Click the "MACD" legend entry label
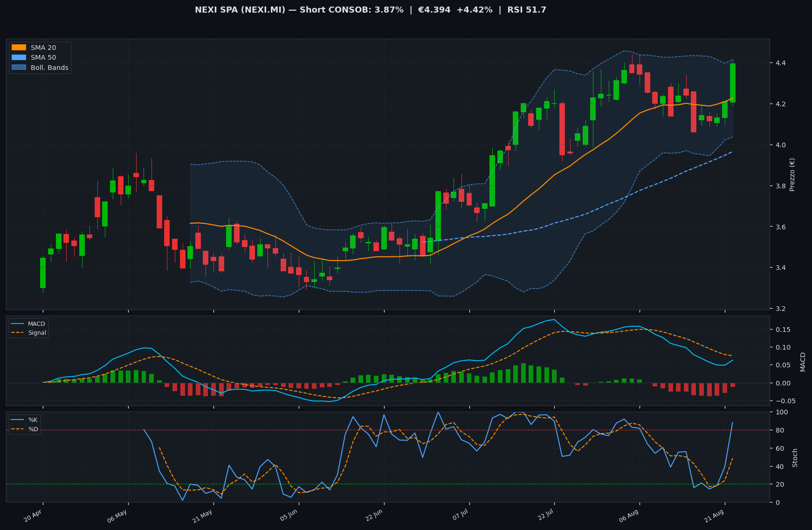This screenshot has width=812, height=530. click(x=36, y=324)
